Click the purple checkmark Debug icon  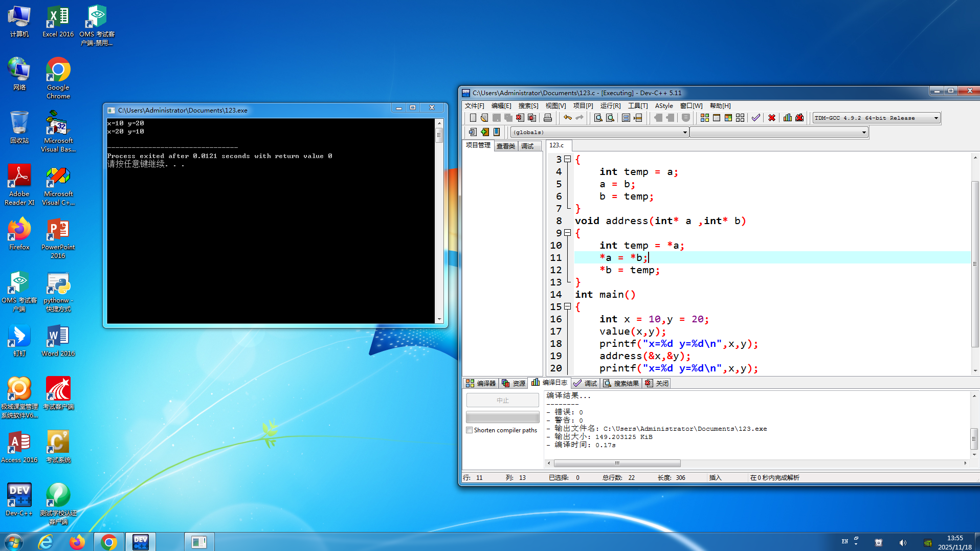756,118
